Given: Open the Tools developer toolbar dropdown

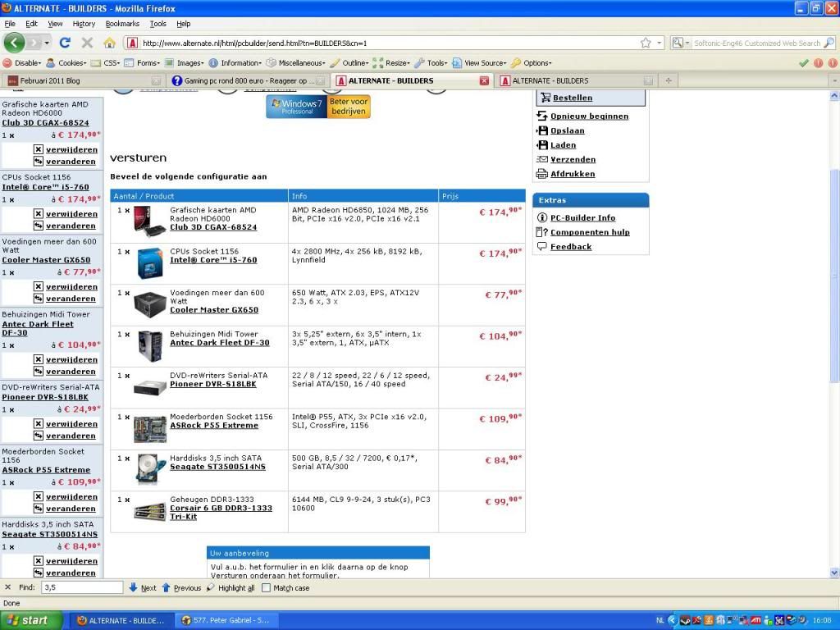Looking at the screenshot, I should click(x=431, y=62).
